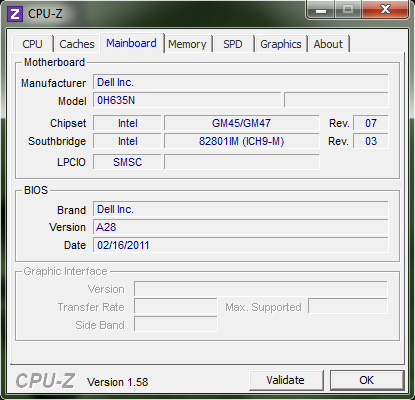Click the LPCIO label
This screenshot has width=415, height=400.
click(x=71, y=162)
